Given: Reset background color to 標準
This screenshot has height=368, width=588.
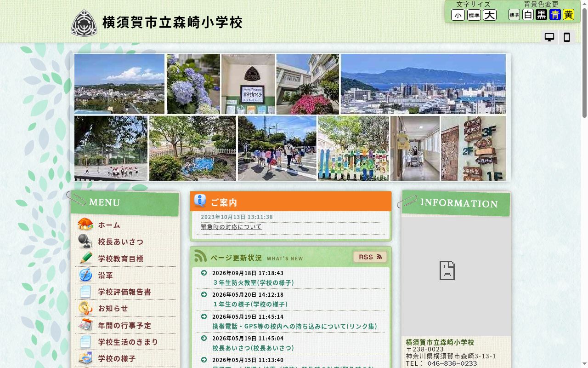Looking at the screenshot, I should [x=514, y=15].
